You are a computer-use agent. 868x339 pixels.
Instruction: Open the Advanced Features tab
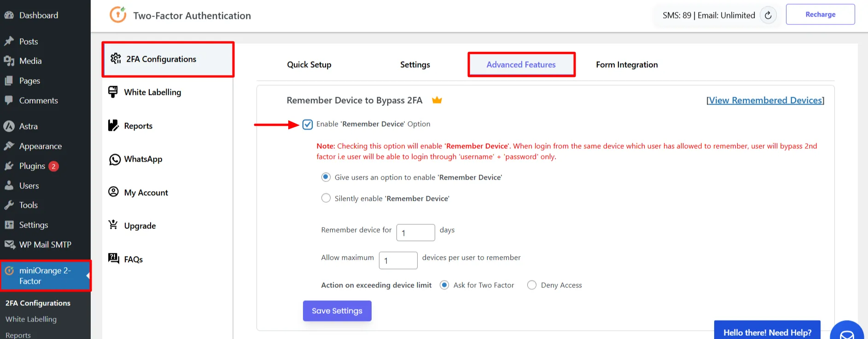tap(521, 64)
